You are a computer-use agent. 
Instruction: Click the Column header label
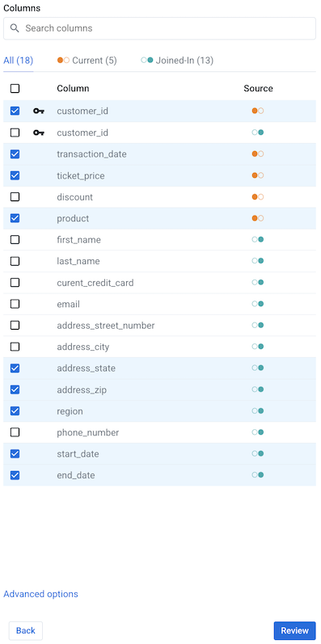(73, 88)
